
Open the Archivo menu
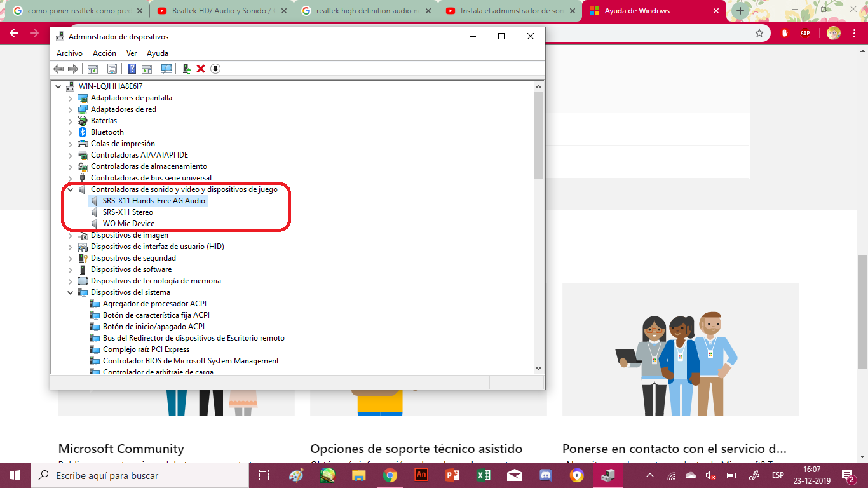pos(69,53)
